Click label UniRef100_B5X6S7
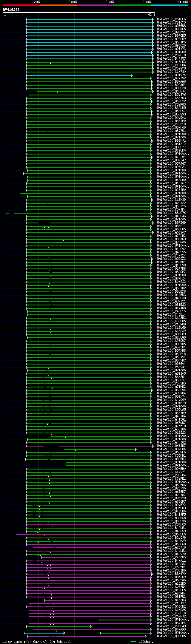The height and width of the screenshot is (644, 191). point(171,111)
